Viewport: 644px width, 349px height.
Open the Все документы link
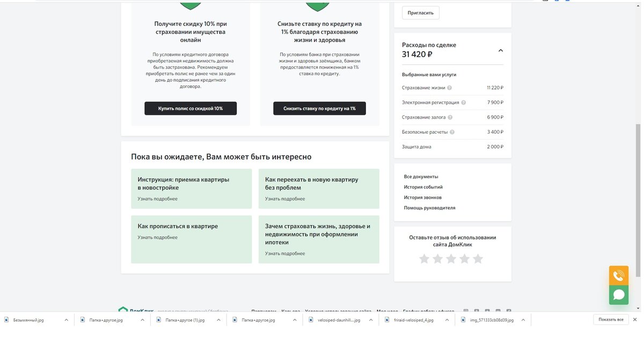[421, 177]
